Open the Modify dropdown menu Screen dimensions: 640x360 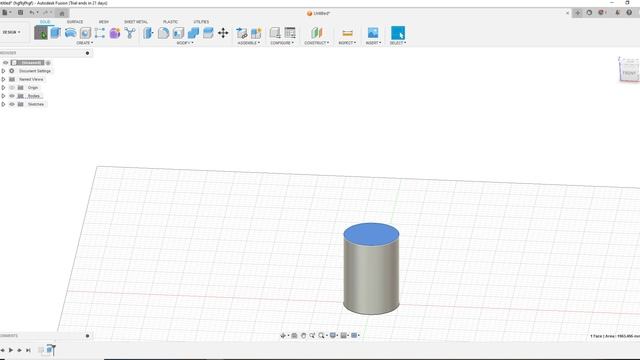(x=185, y=43)
